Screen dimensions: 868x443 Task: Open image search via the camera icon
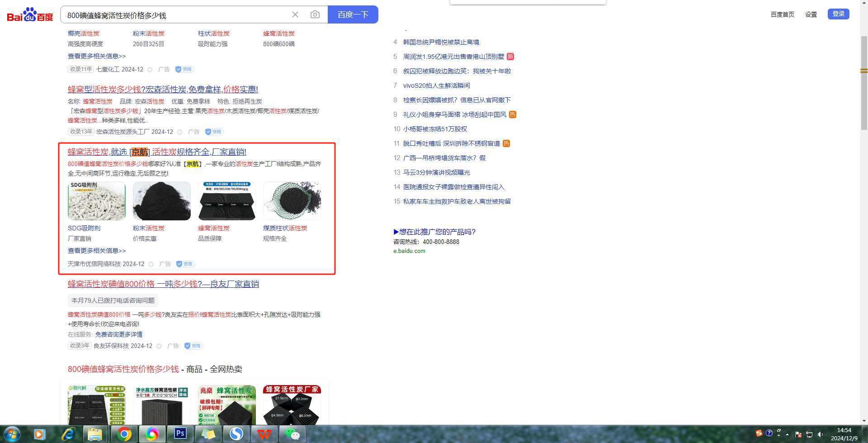point(315,14)
